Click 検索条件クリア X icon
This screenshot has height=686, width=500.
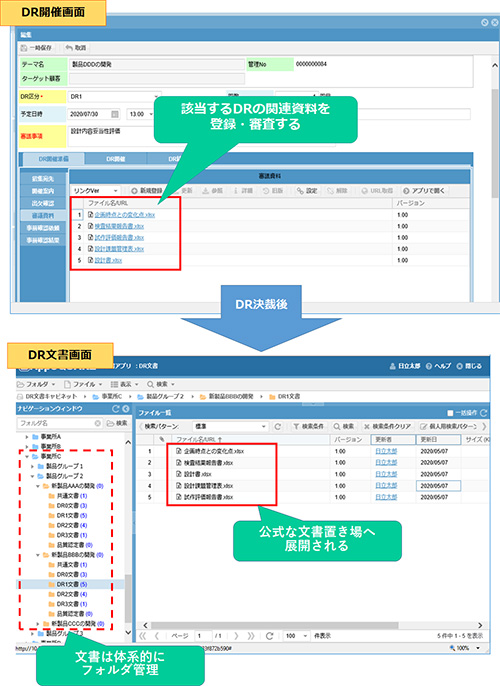pos(367,426)
